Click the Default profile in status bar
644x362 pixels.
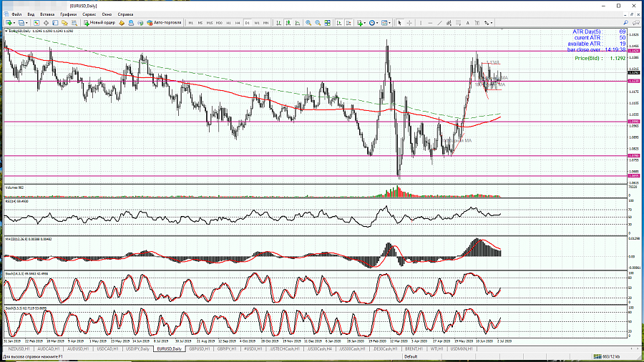pyautogui.click(x=411, y=357)
